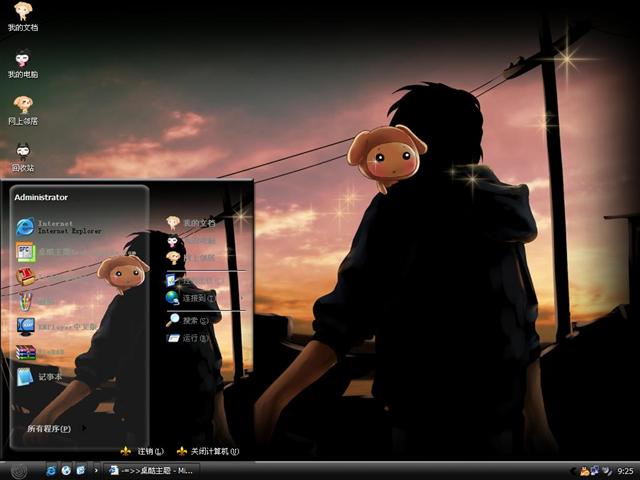Viewport: 640px width, 480px height.
Task: Launch Internet Explorer quick launch icon
Action: click(51, 471)
